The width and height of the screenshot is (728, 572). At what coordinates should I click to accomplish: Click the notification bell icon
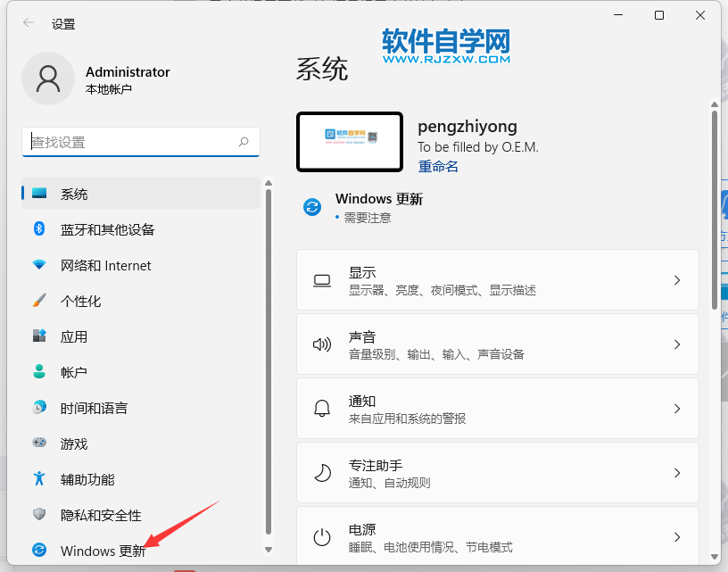click(322, 409)
